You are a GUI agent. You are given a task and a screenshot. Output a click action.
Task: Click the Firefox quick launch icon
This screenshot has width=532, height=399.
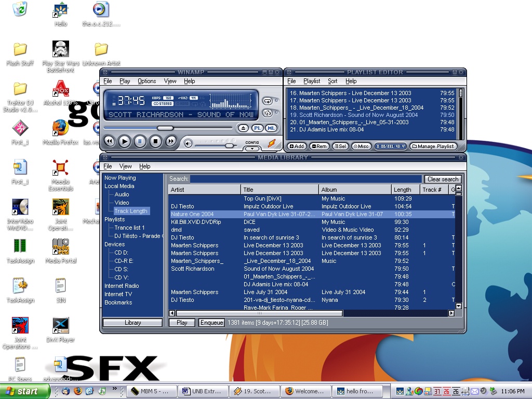pyautogui.click(x=78, y=391)
